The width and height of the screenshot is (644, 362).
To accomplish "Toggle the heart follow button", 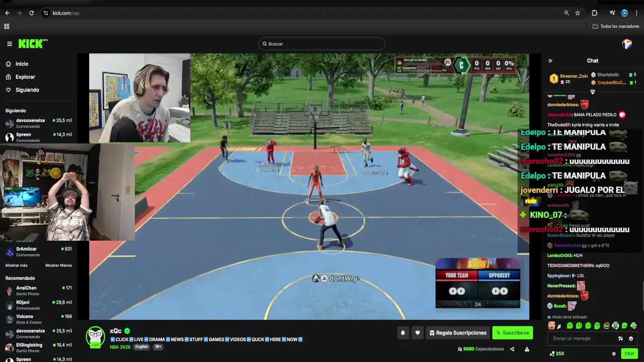I will [417, 333].
